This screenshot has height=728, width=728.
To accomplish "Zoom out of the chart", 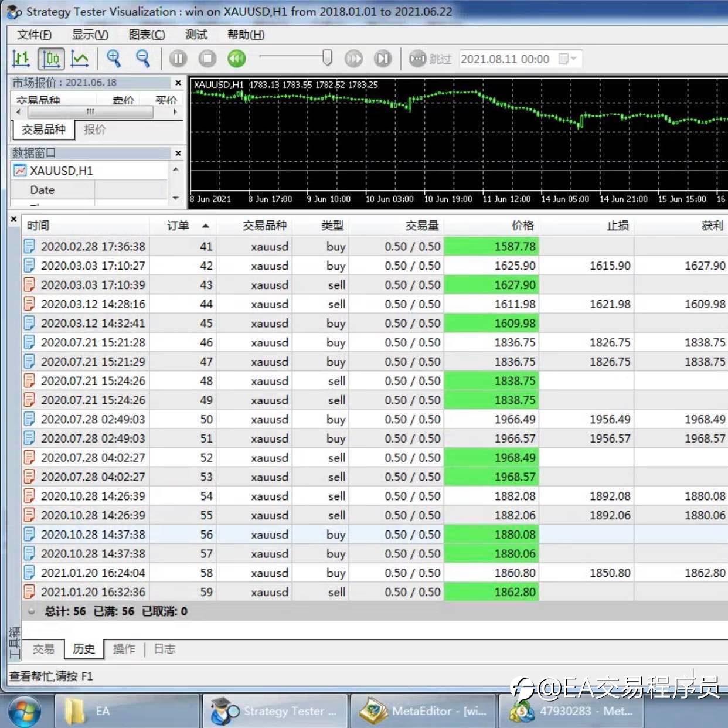I will pyautogui.click(x=143, y=59).
